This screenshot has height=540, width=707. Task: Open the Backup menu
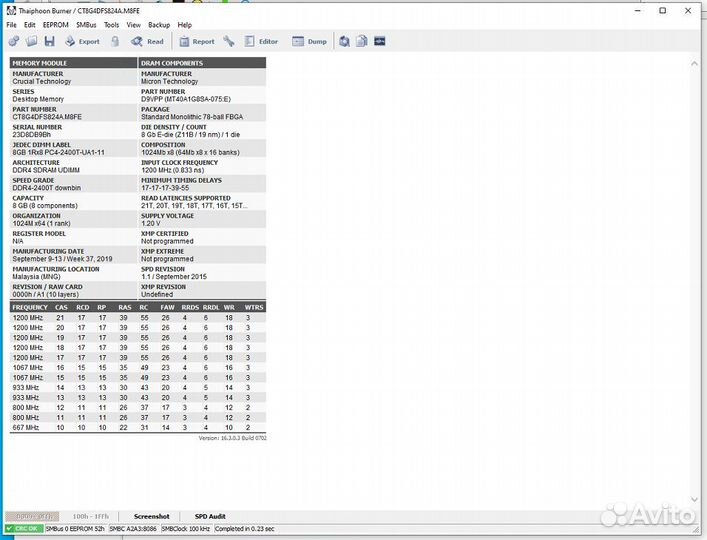[159, 24]
